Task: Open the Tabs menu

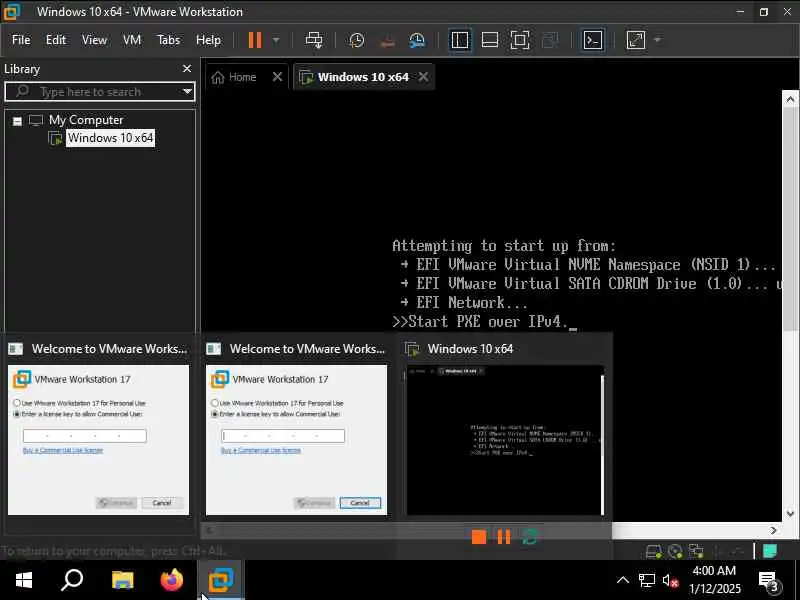Action: pos(168,40)
